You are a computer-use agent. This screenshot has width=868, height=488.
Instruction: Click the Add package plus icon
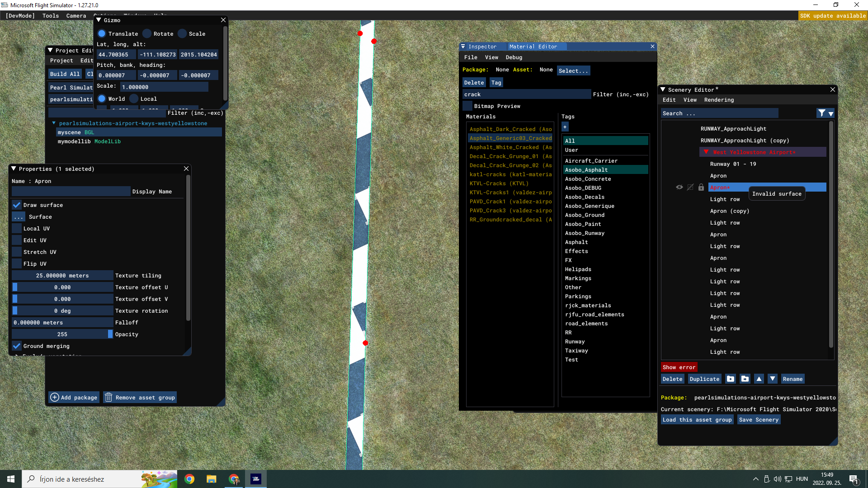(x=55, y=397)
